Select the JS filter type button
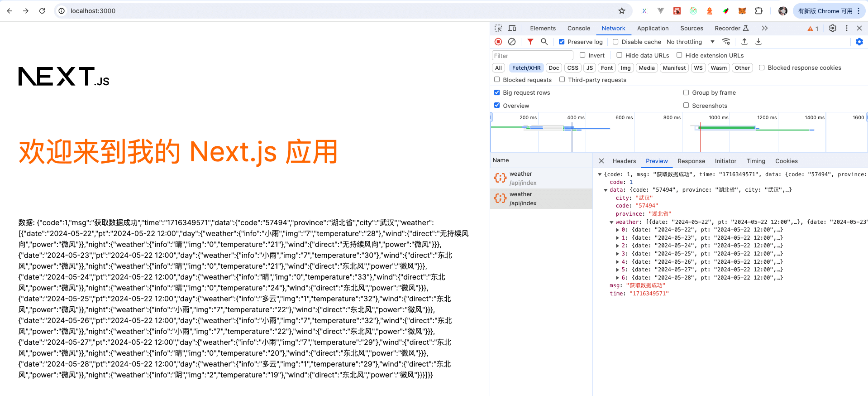This screenshot has height=396, width=868. [x=589, y=68]
